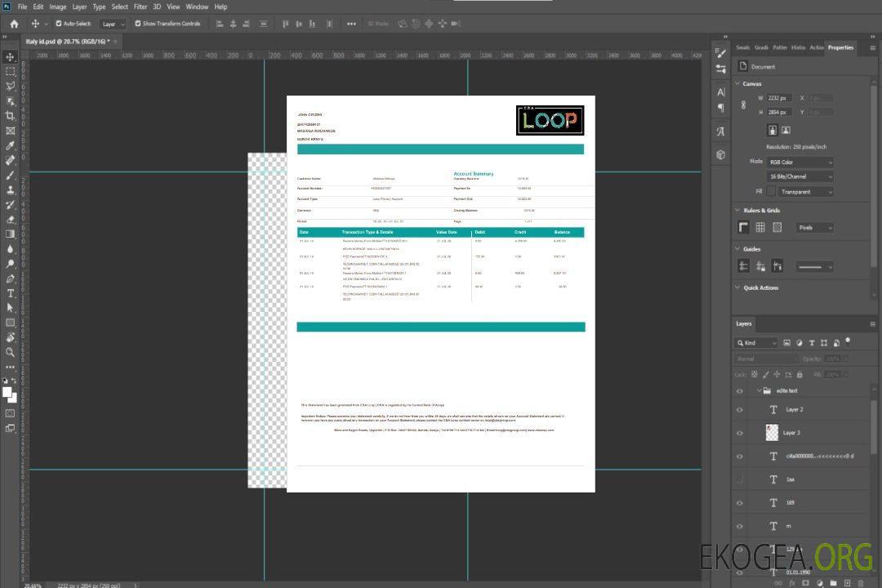
Task: Open the Glyphs panel icon
Action: (x=720, y=131)
